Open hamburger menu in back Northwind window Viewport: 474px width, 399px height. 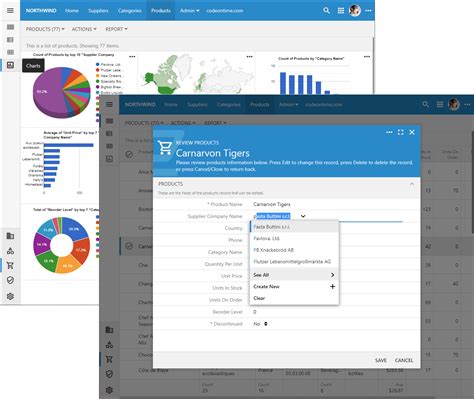(x=10, y=10)
